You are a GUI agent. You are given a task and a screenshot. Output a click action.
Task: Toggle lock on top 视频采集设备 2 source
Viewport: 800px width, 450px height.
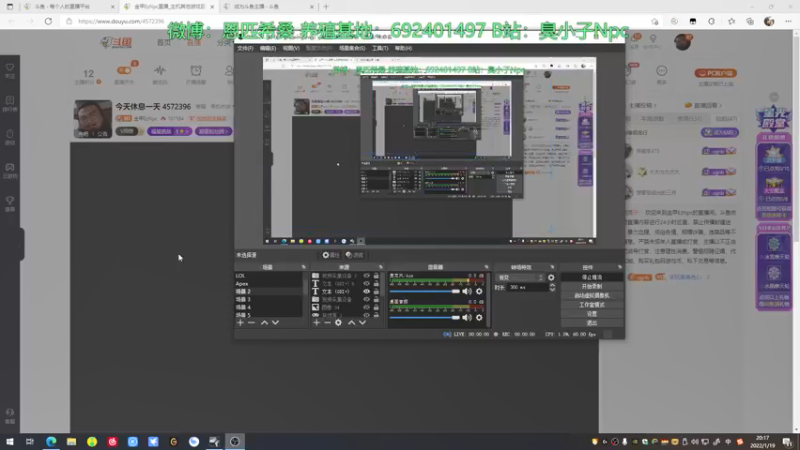tap(376, 276)
